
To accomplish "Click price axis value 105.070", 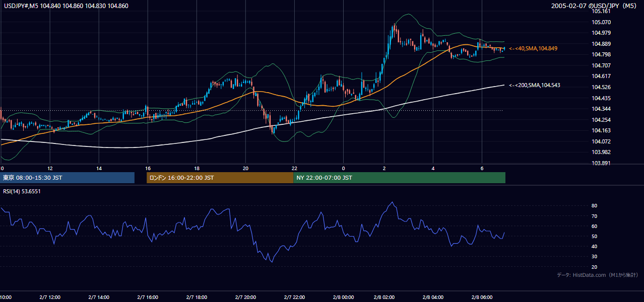I will click(x=601, y=22).
